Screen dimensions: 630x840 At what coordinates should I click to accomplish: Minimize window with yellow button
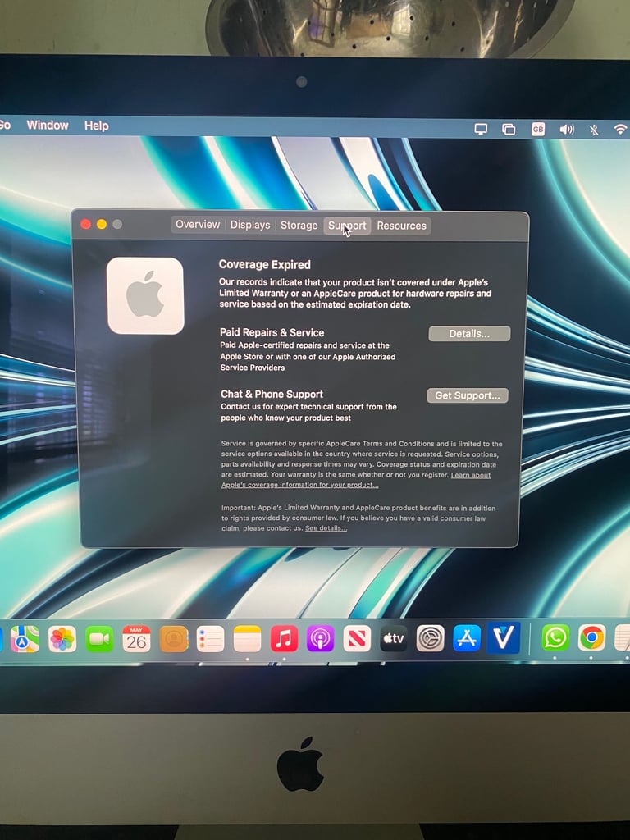click(102, 224)
